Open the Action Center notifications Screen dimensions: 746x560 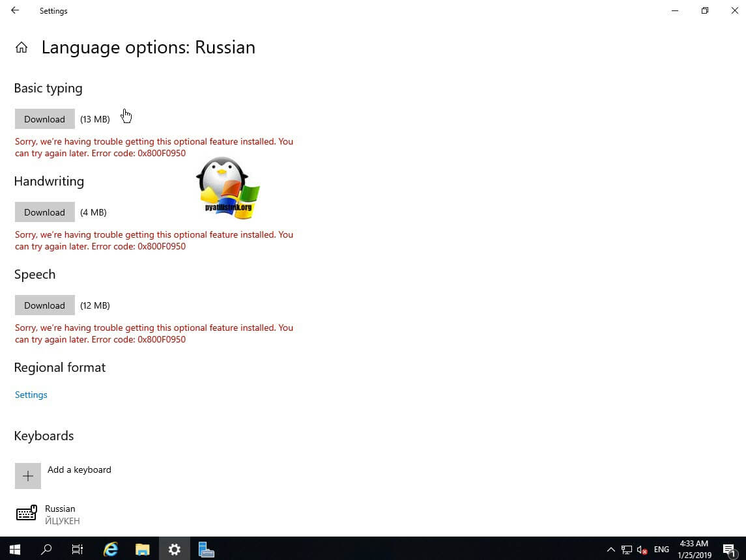pos(729,549)
